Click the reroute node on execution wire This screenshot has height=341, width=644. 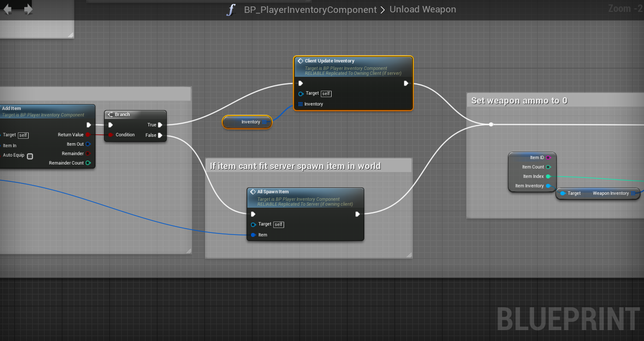(x=491, y=124)
